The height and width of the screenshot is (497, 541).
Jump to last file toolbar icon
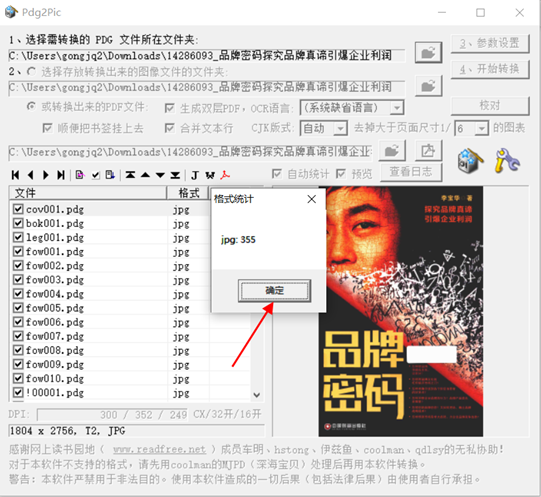61,175
